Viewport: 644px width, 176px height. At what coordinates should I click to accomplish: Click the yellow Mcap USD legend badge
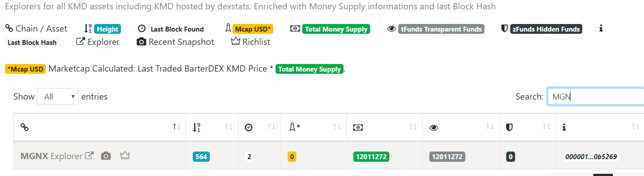tap(253, 29)
